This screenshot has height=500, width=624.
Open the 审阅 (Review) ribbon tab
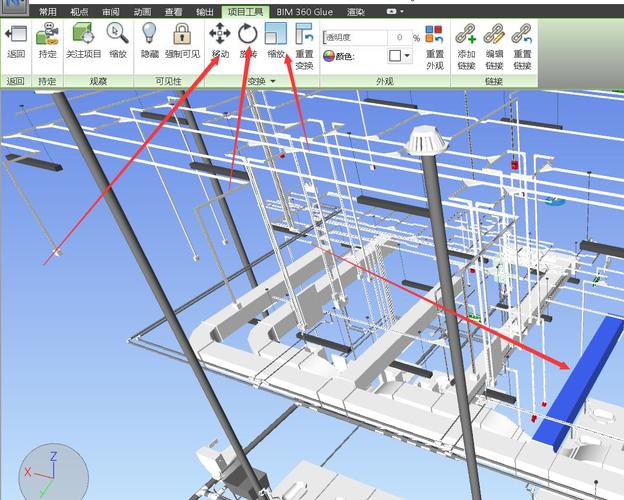[x=111, y=12]
